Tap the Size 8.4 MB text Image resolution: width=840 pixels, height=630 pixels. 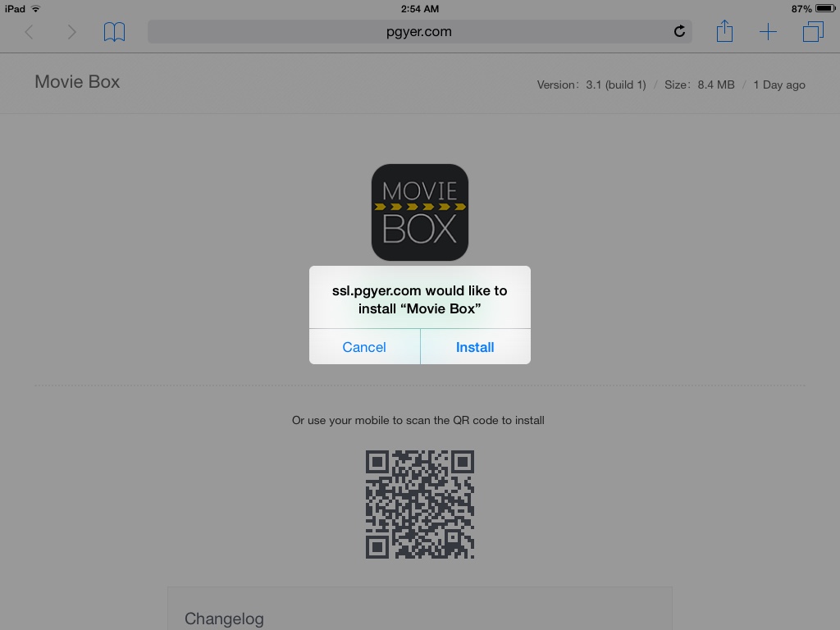(x=699, y=84)
